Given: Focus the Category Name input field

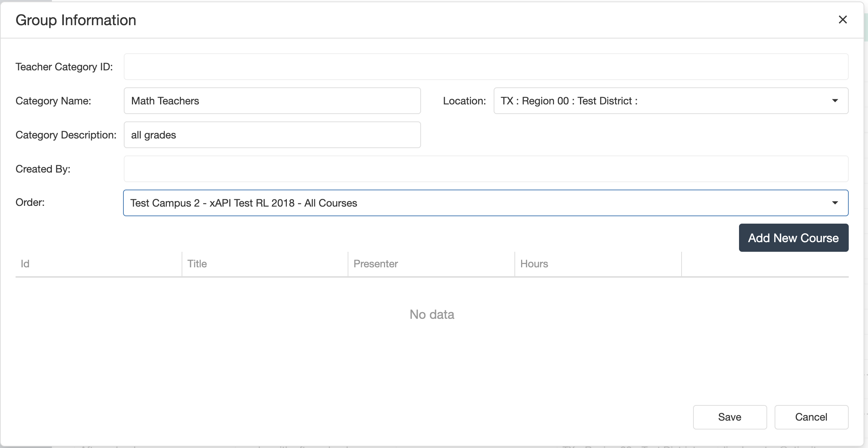Looking at the screenshot, I should click(272, 101).
